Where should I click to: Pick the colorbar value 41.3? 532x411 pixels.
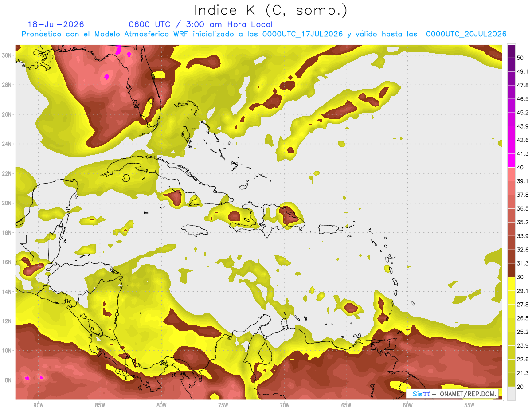tap(523, 154)
